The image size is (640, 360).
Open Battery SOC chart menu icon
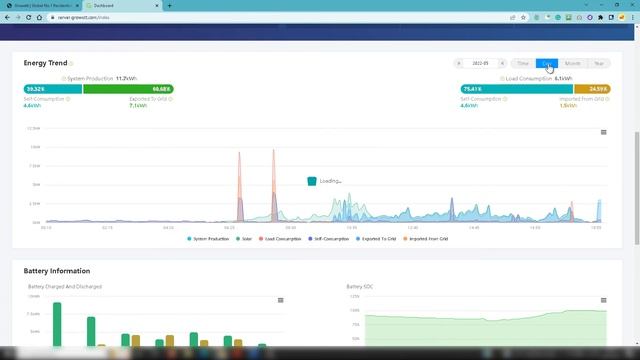(603, 300)
